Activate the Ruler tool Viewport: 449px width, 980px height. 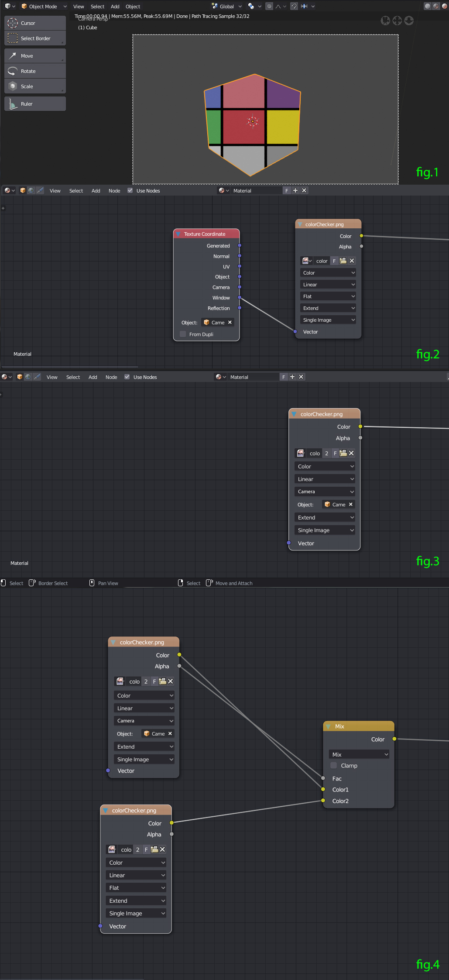tap(35, 104)
